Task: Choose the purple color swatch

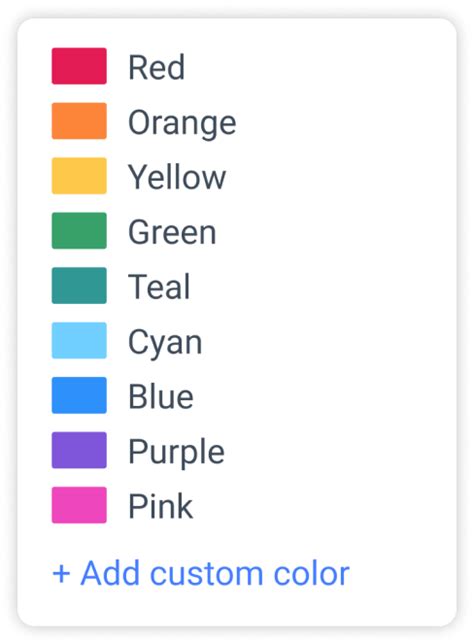Action: 79,450
